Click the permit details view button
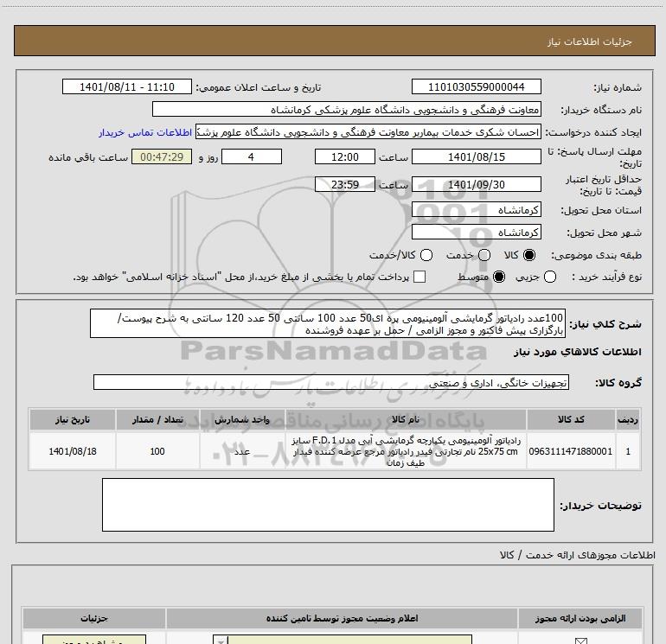Viewport: 666px width, 644px height. 94,640
